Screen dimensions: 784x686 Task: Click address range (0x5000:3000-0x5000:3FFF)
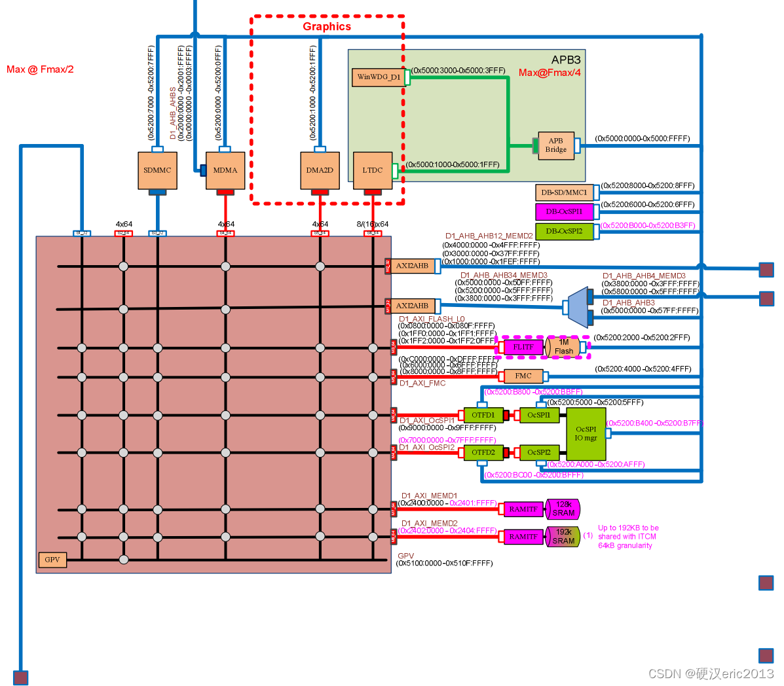[x=458, y=71]
